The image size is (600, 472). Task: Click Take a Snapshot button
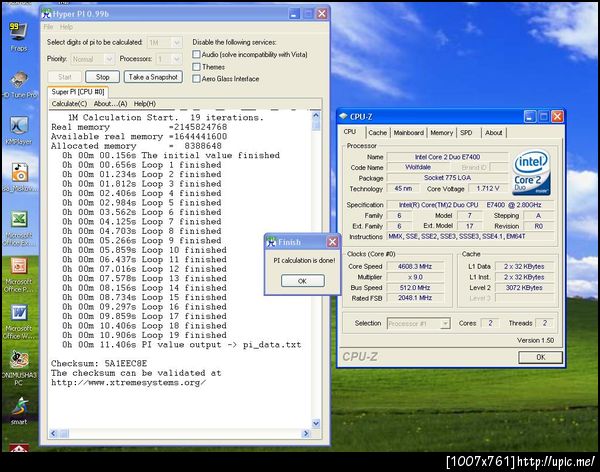pyautogui.click(x=153, y=77)
